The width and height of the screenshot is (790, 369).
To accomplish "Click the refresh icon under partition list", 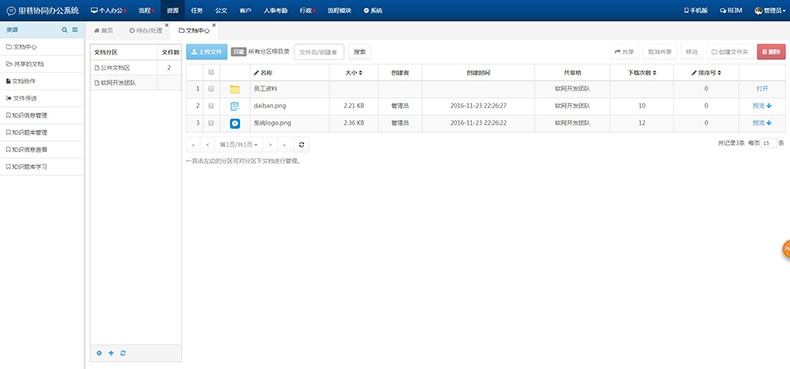I will click(x=123, y=353).
